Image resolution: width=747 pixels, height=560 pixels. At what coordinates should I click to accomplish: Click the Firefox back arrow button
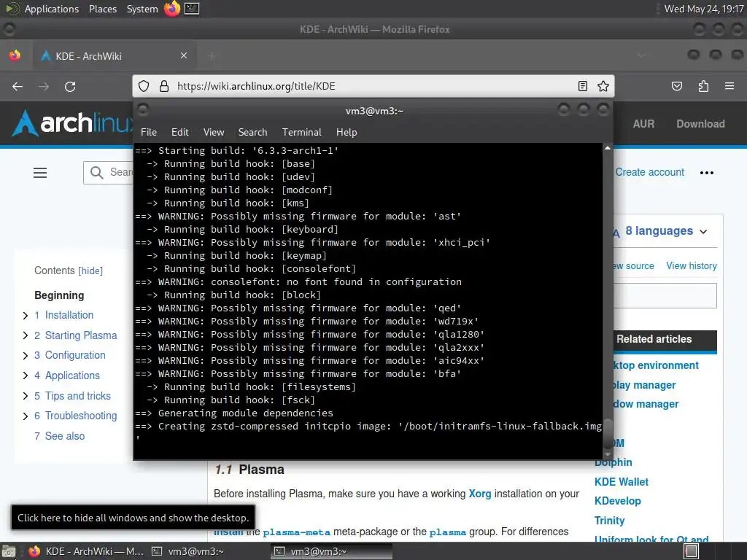[x=18, y=86]
